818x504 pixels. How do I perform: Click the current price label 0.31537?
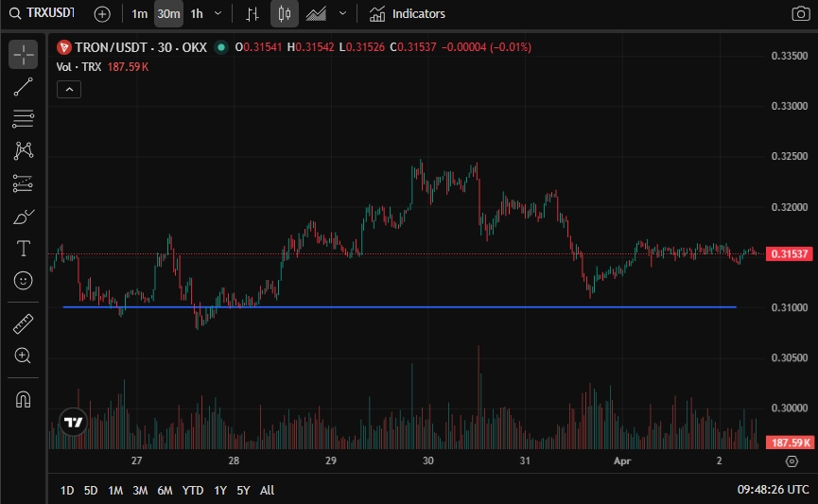coord(790,254)
